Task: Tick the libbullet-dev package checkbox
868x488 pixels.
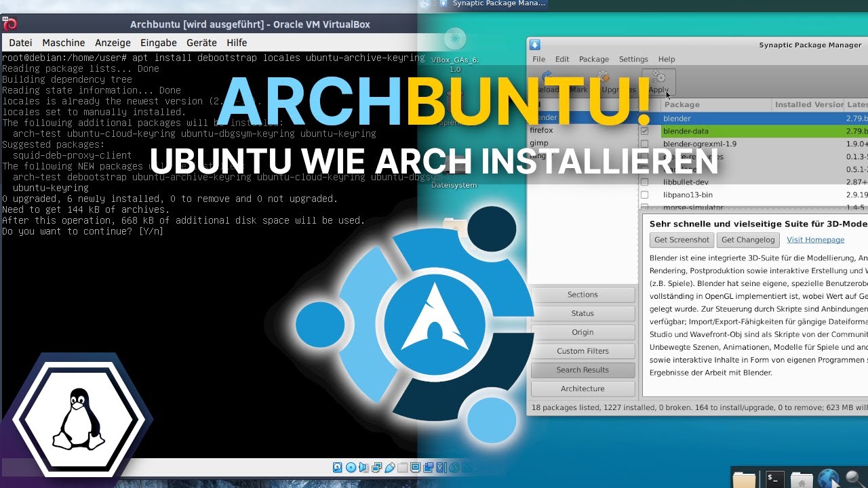Action: [x=644, y=182]
